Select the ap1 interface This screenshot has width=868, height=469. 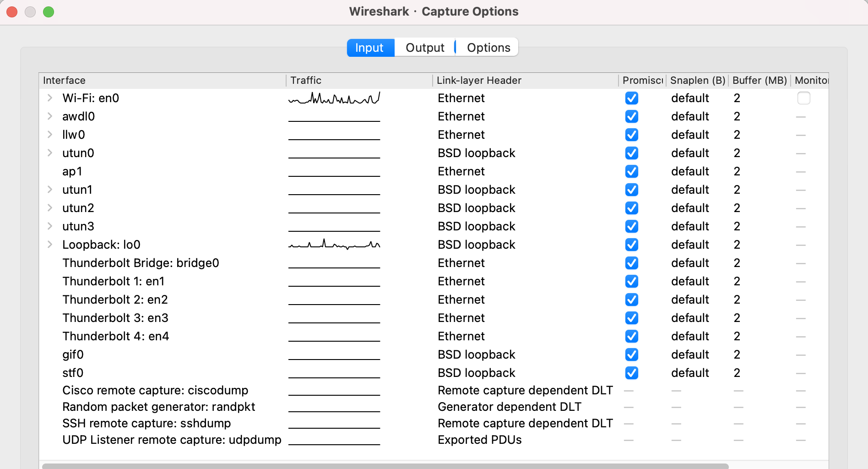[x=72, y=171]
